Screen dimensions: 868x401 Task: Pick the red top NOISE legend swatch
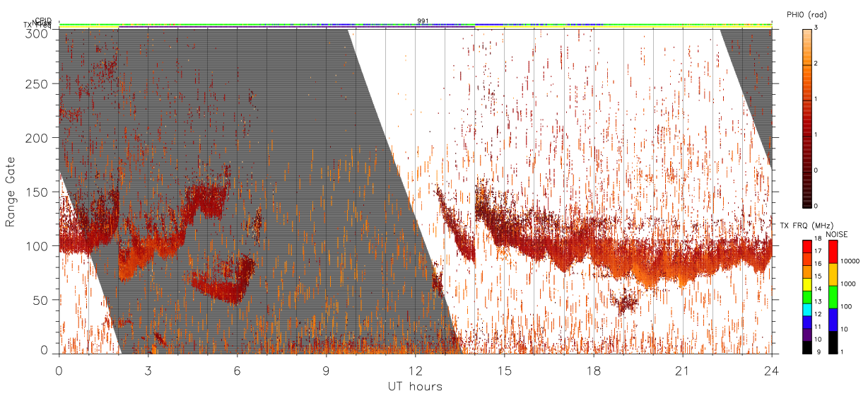pyautogui.click(x=833, y=252)
